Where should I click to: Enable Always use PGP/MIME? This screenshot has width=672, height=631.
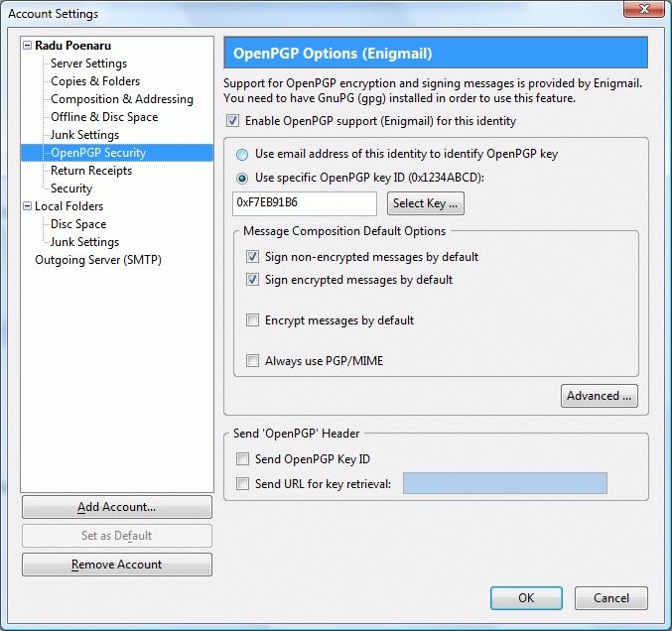pos(252,361)
